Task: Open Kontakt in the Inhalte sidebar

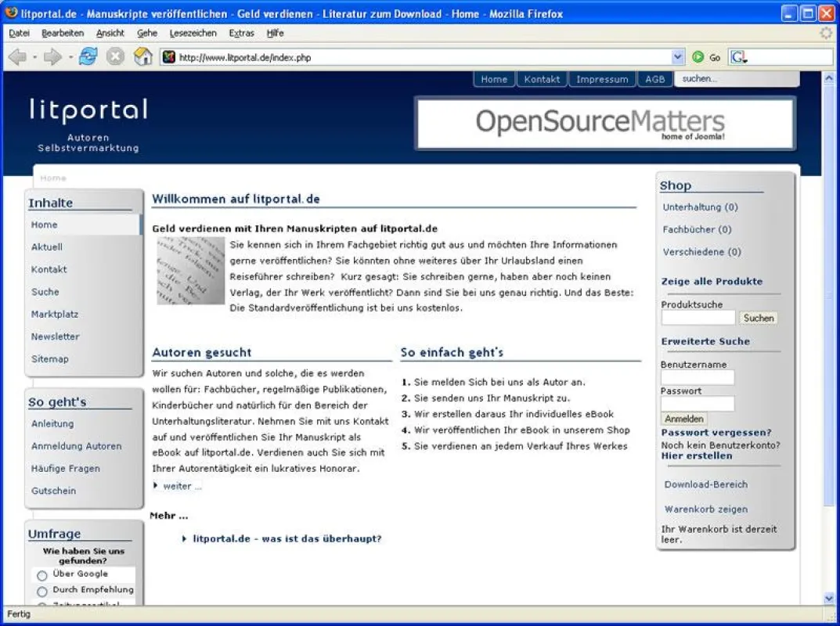Action: pyautogui.click(x=49, y=269)
